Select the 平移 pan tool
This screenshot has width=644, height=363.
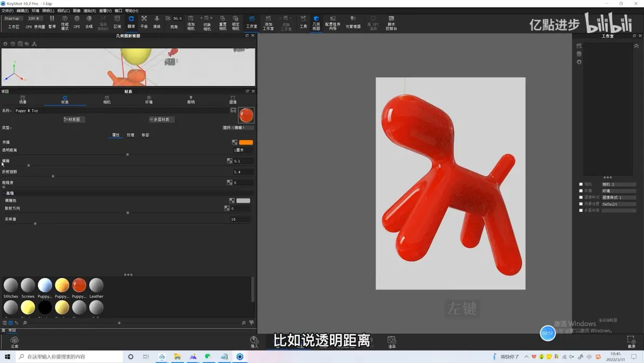tap(144, 22)
